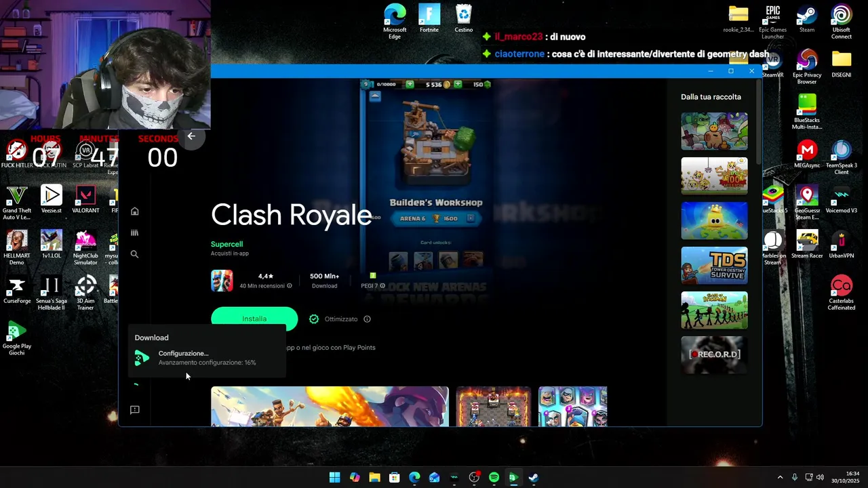
Task: Open the DISEGNI folder
Action: click(842, 64)
